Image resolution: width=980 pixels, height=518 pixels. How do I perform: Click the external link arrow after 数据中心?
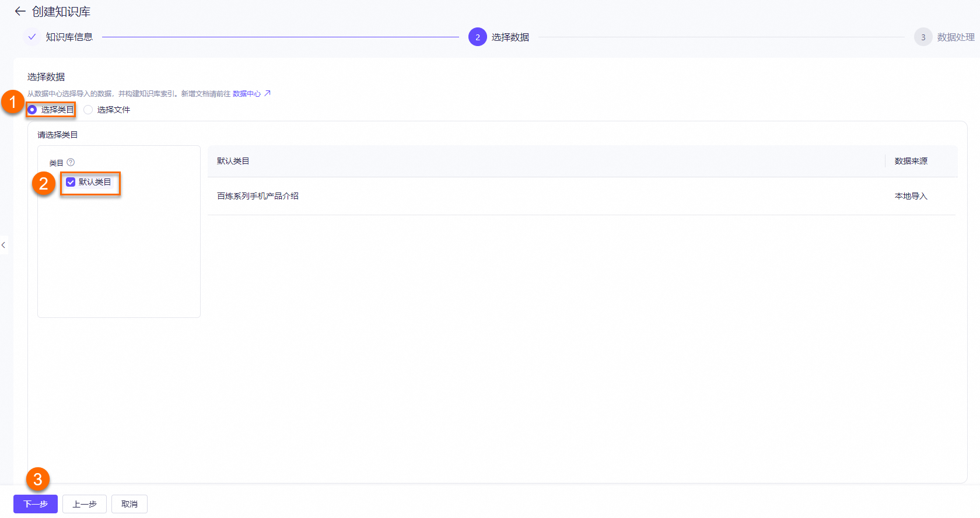tap(267, 93)
